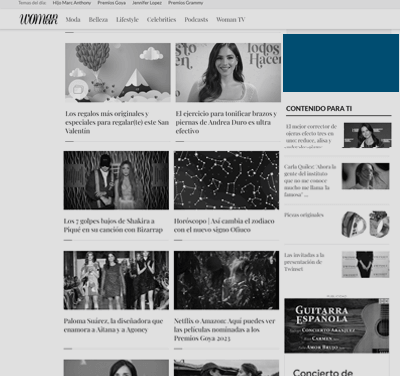This screenshot has height=376, width=400.
Task: Open the presentación de Twinset sidebar story
Action: [304, 262]
